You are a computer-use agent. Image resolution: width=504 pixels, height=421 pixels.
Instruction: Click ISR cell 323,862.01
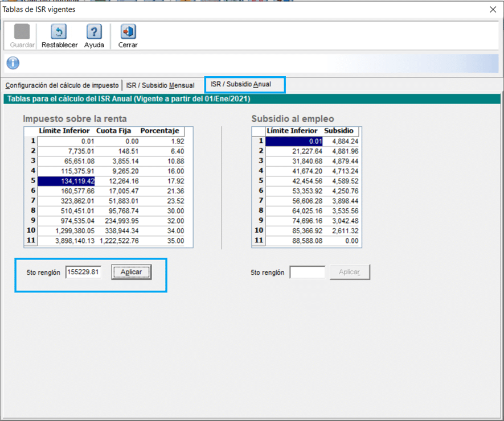coord(66,201)
